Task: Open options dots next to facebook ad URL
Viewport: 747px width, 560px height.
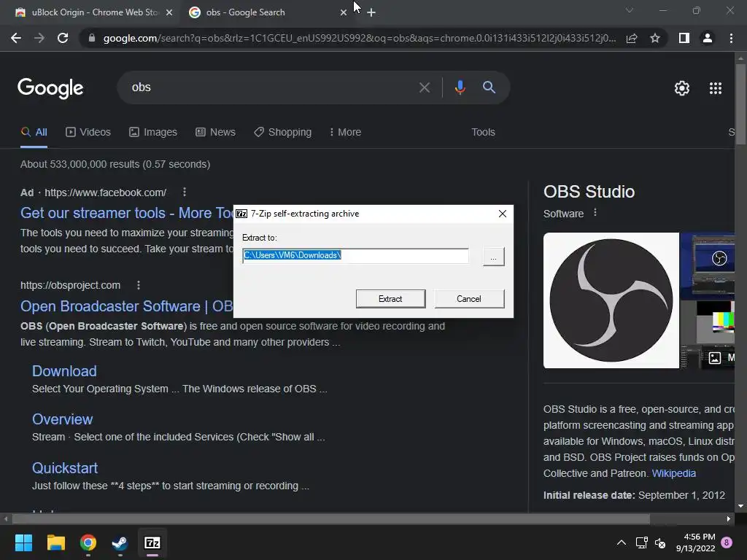Action: pos(185,192)
